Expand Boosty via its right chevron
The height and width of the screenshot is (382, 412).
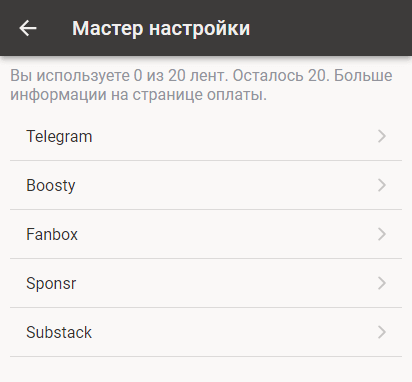(x=382, y=185)
